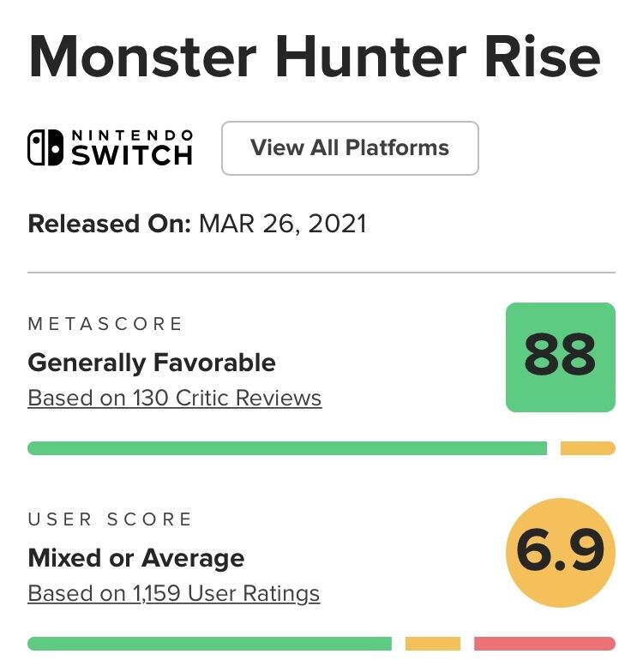Click the USER SCORE heading text
This screenshot has height=672, width=643.
pos(111,519)
